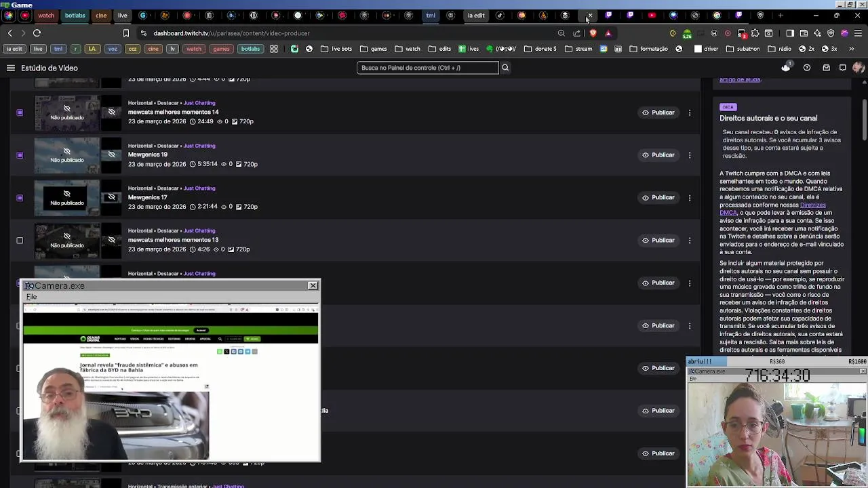Viewport: 868px width, 488px height.
Task: Open thumbnail of mewcats melhores momentos 14
Action: coord(67,113)
